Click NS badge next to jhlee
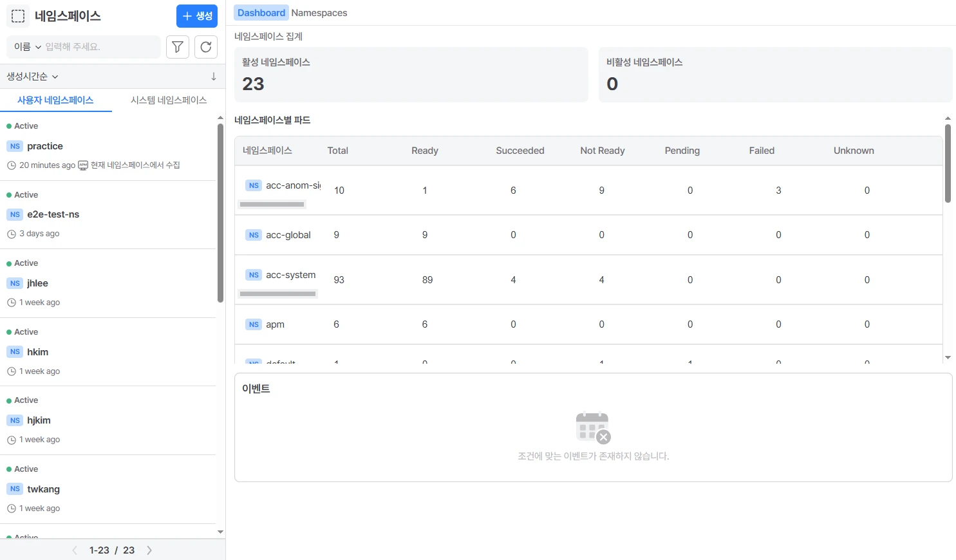The height and width of the screenshot is (560, 956). (x=15, y=283)
